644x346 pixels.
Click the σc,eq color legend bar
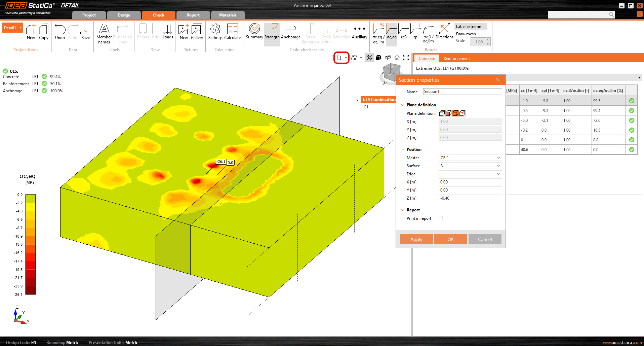(x=31, y=244)
